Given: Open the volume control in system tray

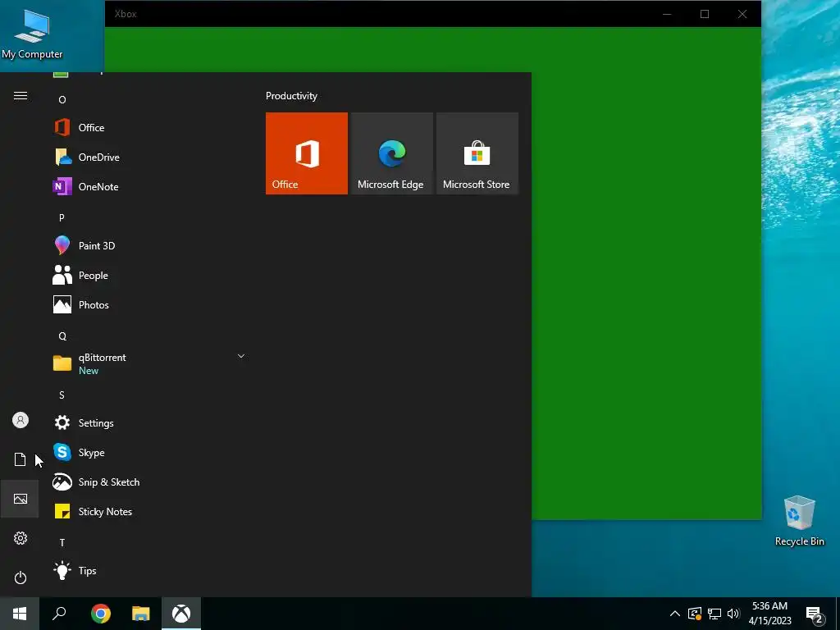Looking at the screenshot, I should [x=733, y=614].
